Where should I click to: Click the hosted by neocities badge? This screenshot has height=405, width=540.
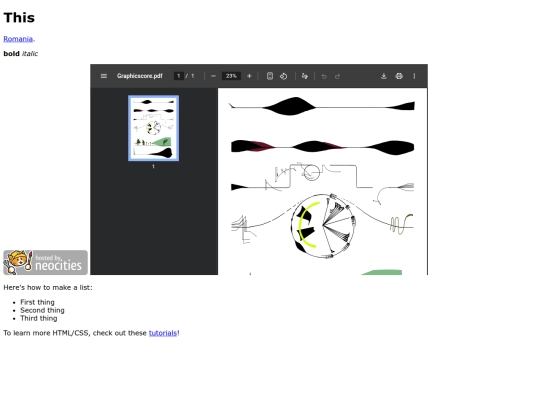(45, 262)
